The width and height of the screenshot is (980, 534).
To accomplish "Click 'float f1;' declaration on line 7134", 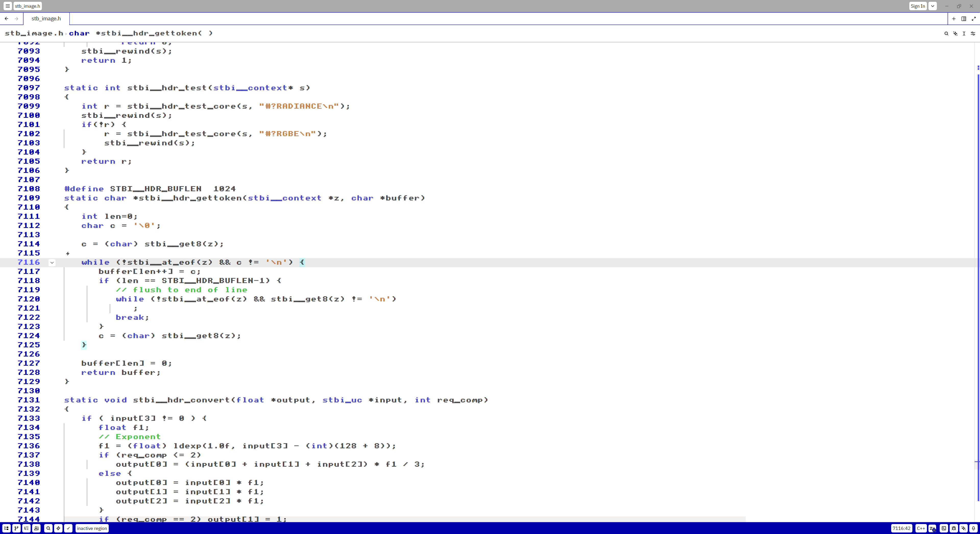I will click(x=124, y=428).
